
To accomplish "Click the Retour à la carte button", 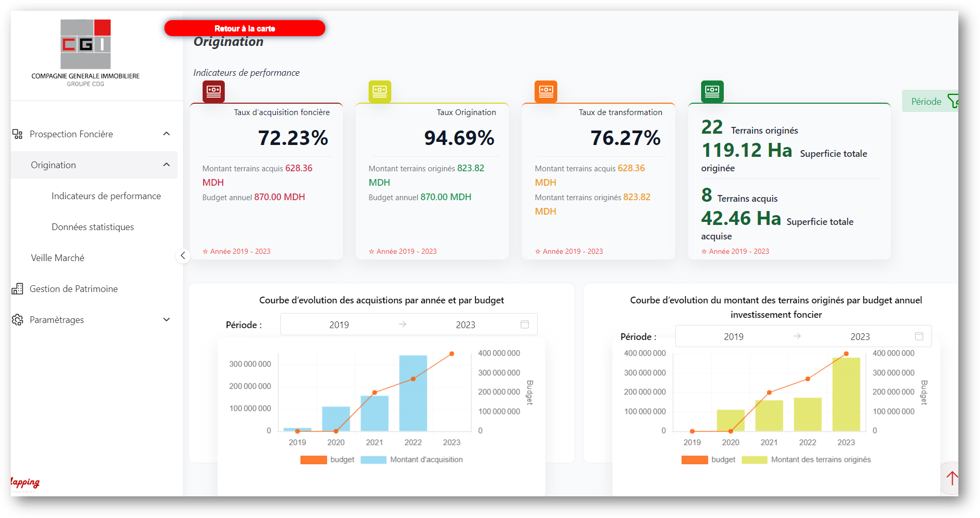I will 245,28.
